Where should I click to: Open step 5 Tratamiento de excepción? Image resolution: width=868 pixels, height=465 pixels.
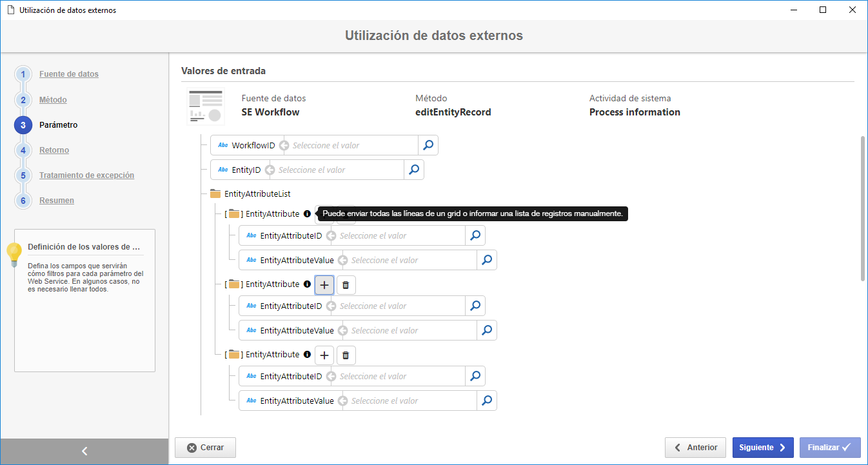click(x=86, y=175)
